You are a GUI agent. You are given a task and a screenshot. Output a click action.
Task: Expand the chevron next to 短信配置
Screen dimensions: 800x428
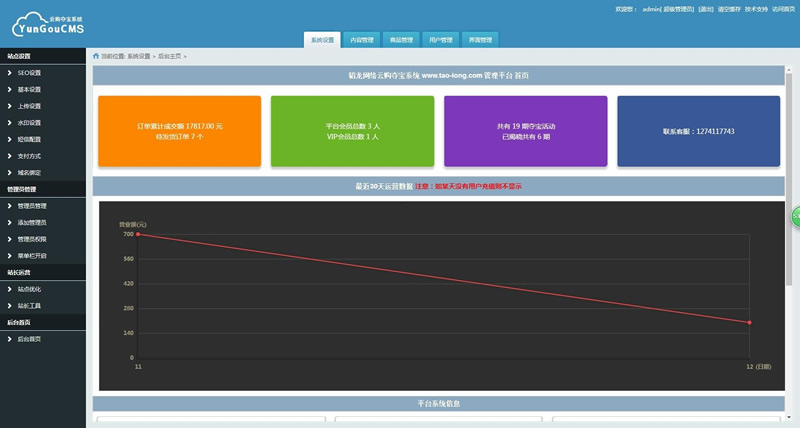point(10,139)
